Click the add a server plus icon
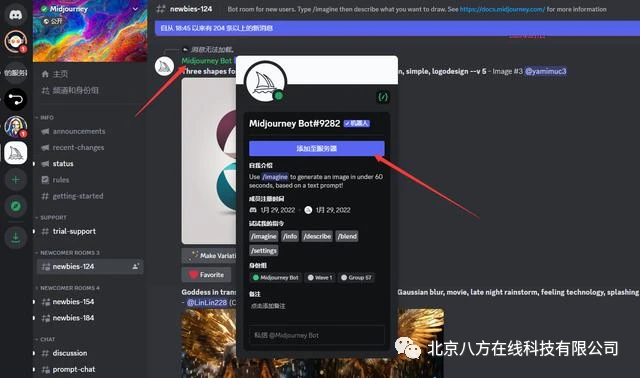Viewport: 640px width, 378px height. pyautogui.click(x=16, y=180)
